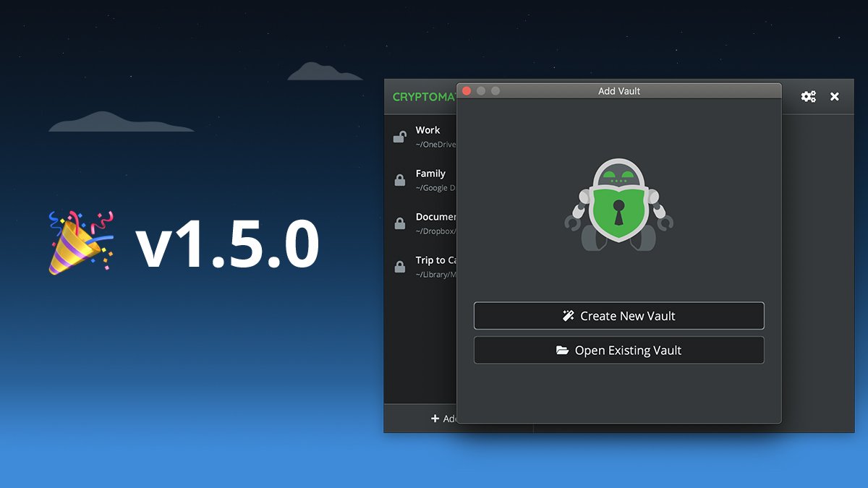Screen dimensions: 868x488
Task: Click the Create New Vault button
Action: (x=618, y=316)
